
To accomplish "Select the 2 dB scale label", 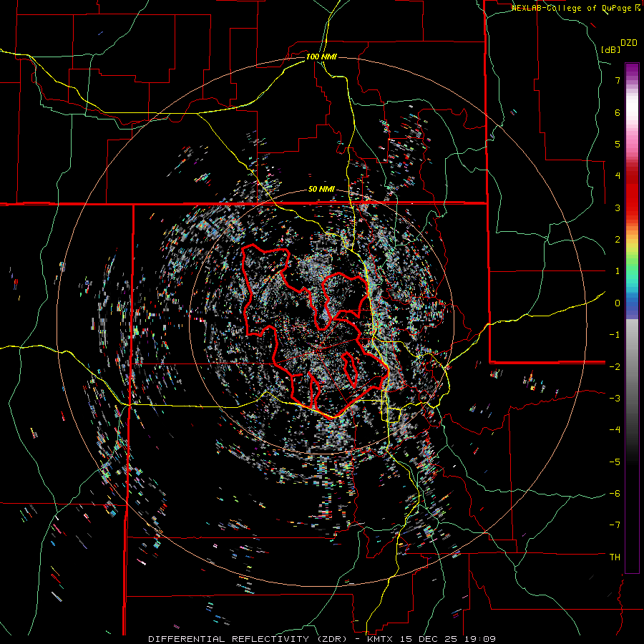I will point(618,240).
